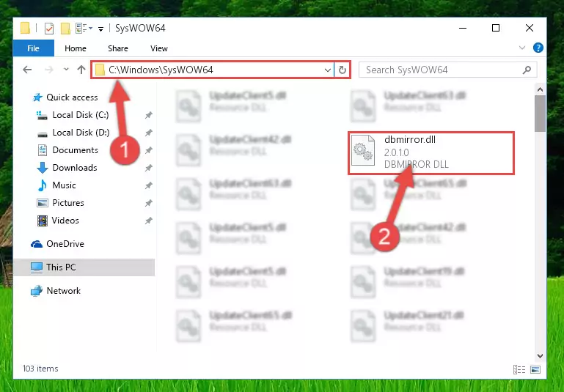
Task: Open Pictures in the sidebar
Action: pos(68,203)
